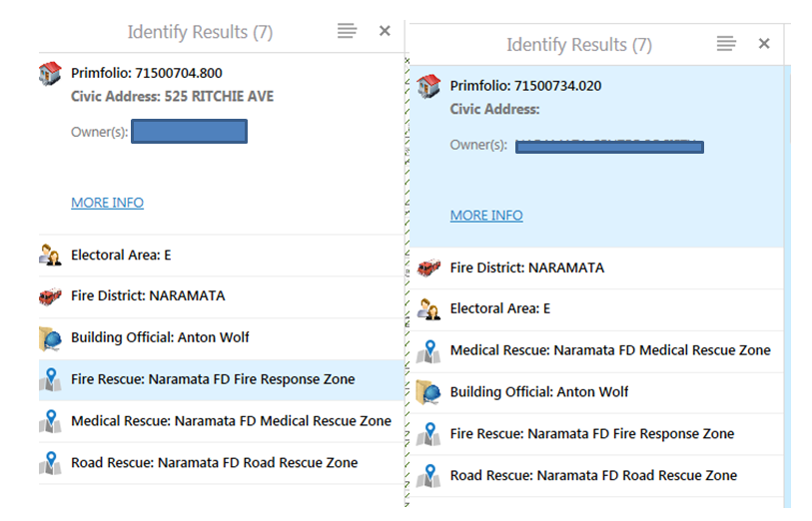Click Civic Address: 525 RITCHIE AVE
This screenshot has width=812, height=521.
point(173,96)
